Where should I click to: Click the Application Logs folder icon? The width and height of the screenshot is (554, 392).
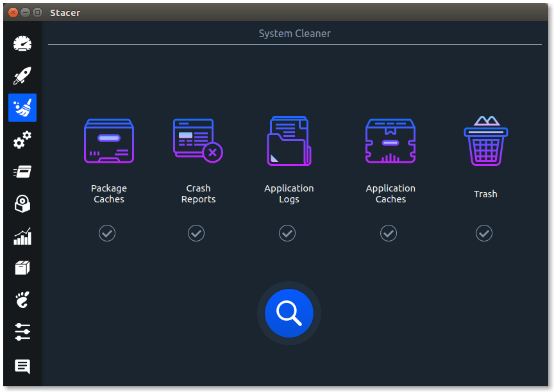[289, 141]
